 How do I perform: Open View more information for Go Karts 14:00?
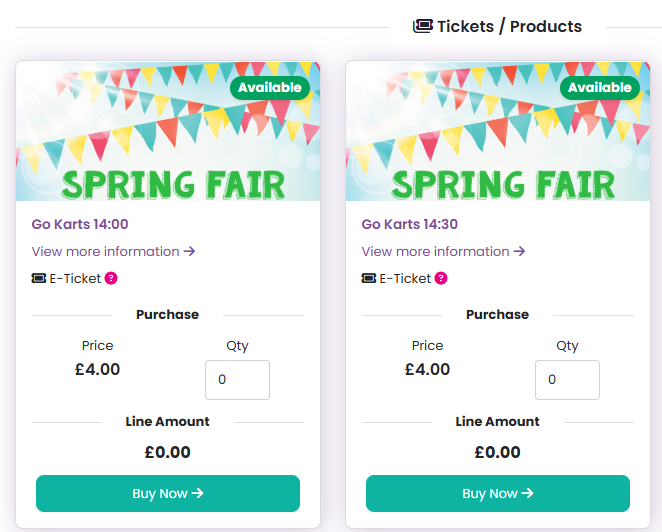(x=113, y=251)
